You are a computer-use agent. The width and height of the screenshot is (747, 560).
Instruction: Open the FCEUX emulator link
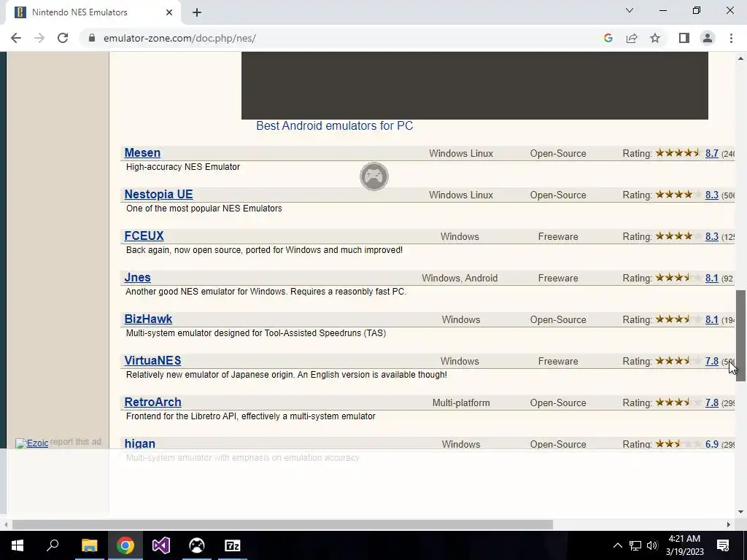[144, 236]
